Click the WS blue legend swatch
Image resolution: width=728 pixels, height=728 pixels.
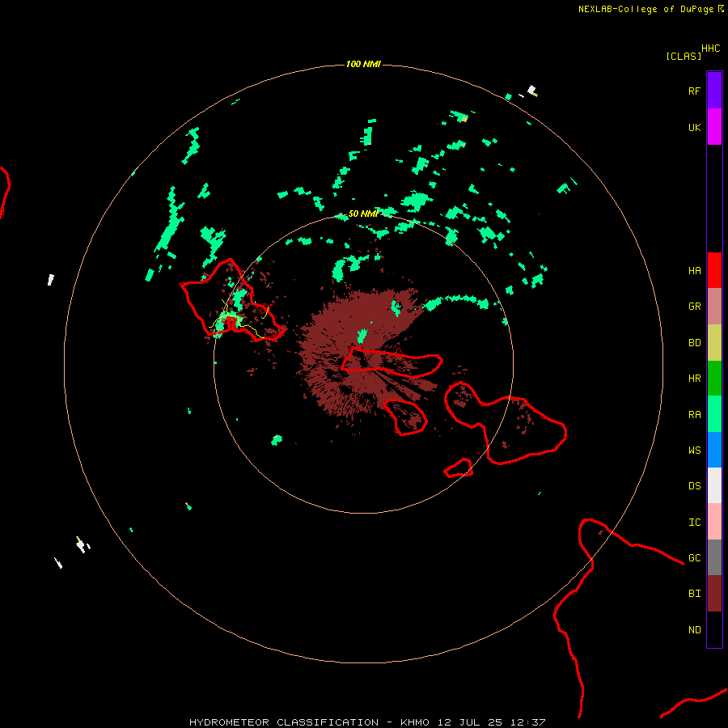[714, 450]
